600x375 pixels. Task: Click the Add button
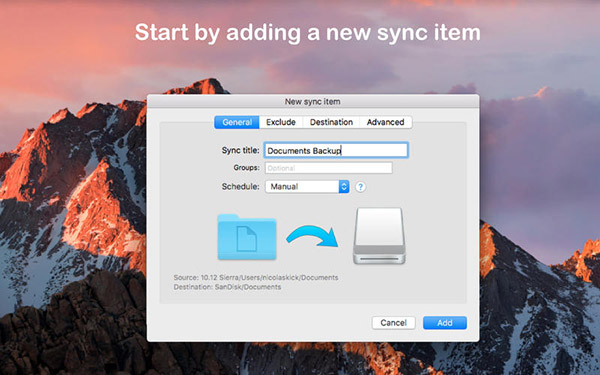[445, 323]
